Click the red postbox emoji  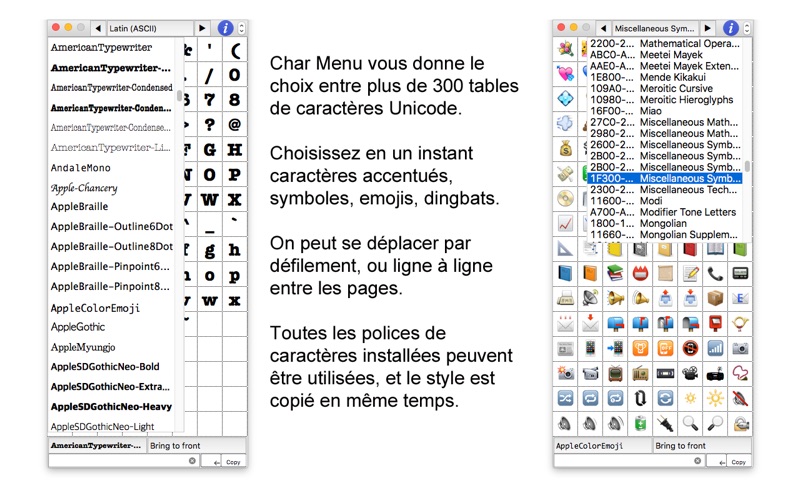[x=715, y=323]
